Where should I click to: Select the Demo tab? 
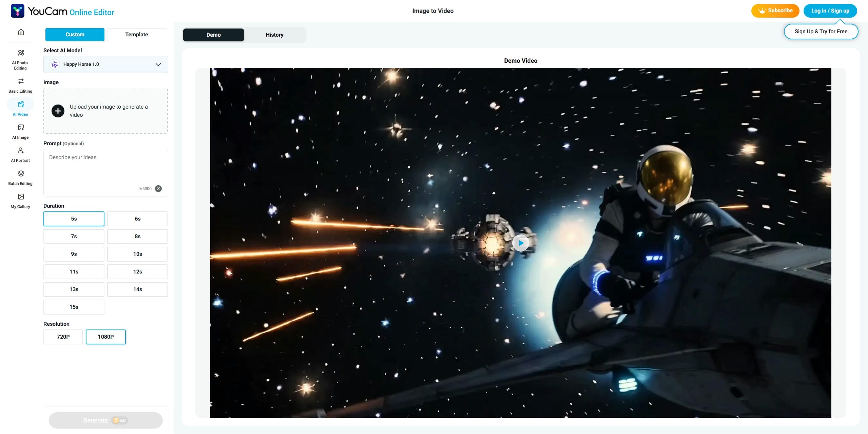(x=214, y=35)
